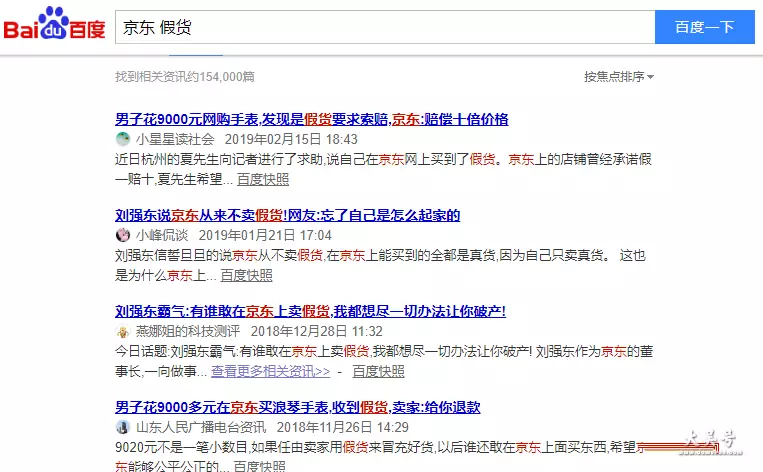Screen dimensions: 763x472
Task: Click the 燕娜姐的科技测评 avatar icon
Action: pyautogui.click(x=123, y=331)
